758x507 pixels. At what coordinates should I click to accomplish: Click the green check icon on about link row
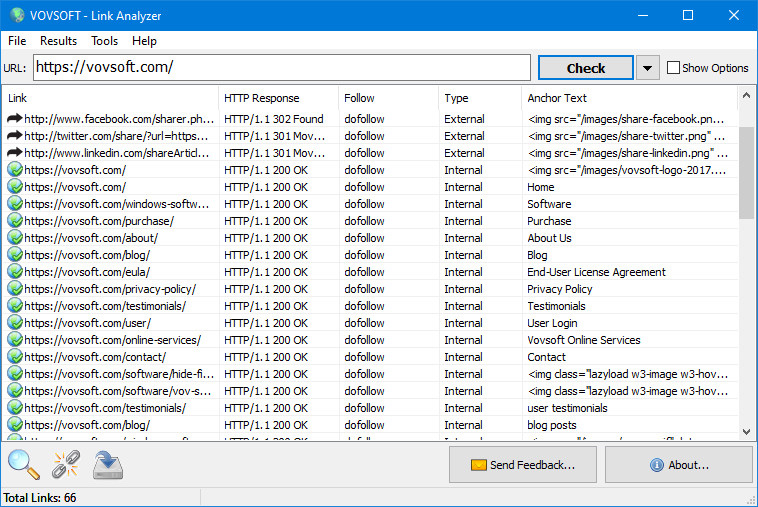point(15,238)
